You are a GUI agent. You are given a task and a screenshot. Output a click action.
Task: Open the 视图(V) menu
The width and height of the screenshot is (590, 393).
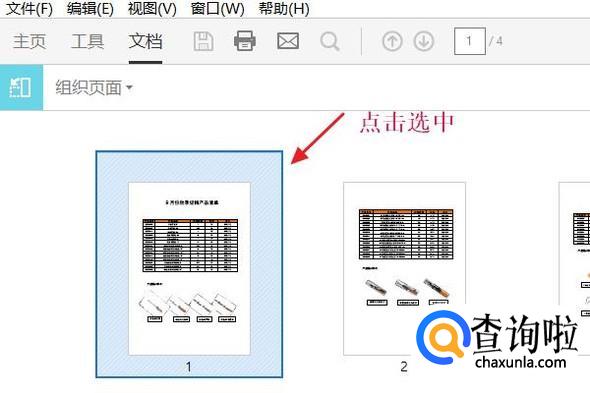click(152, 9)
